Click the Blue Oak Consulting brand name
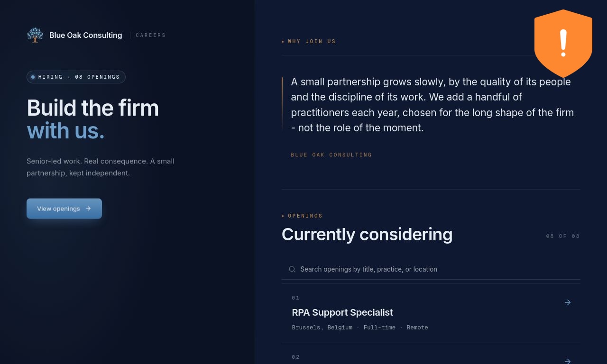This screenshot has width=607, height=364. point(86,35)
